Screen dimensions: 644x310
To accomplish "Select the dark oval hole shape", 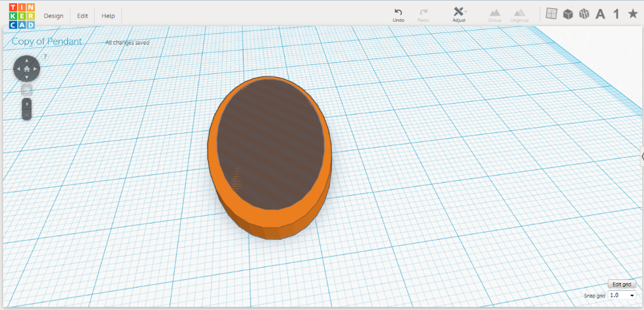I will [x=271, y=144].
